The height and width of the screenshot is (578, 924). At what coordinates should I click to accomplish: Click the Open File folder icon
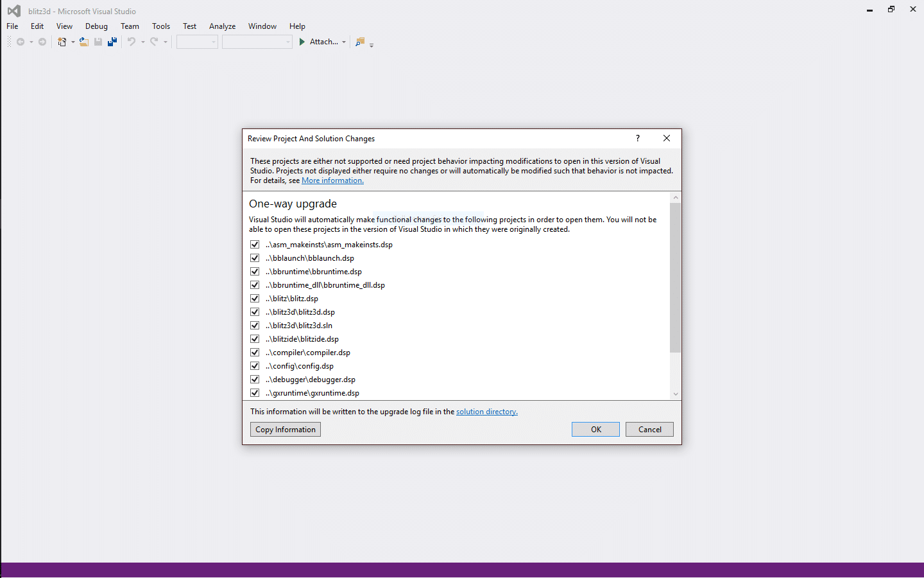pyautogui.click(x=83, y=42)
